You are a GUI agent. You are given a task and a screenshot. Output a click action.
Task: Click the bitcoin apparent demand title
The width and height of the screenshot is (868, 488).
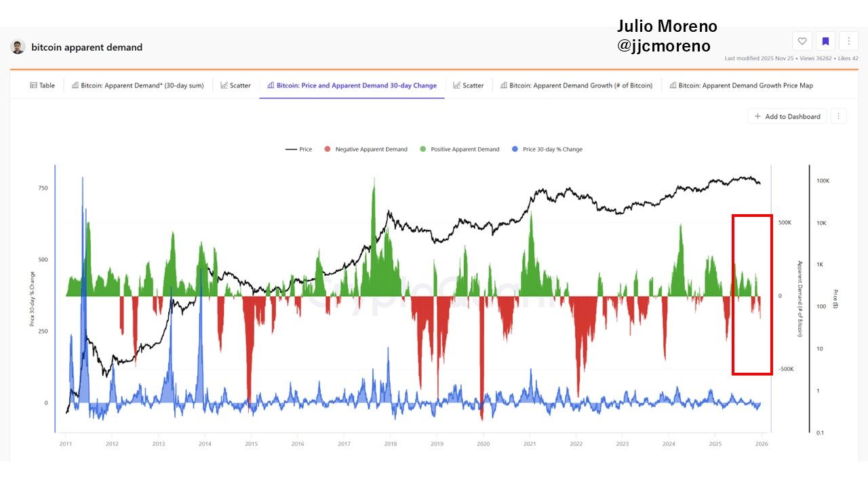coord(87,47)
